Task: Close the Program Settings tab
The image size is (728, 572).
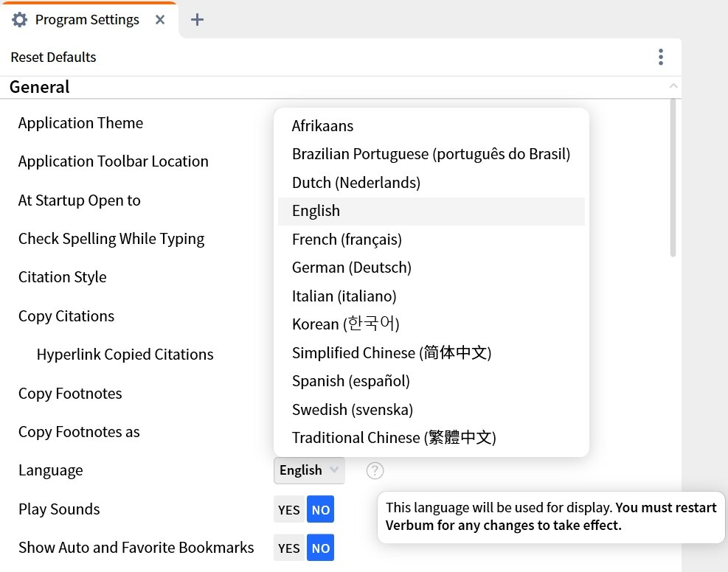Action: pyautogui.click(x=160, y=20)
